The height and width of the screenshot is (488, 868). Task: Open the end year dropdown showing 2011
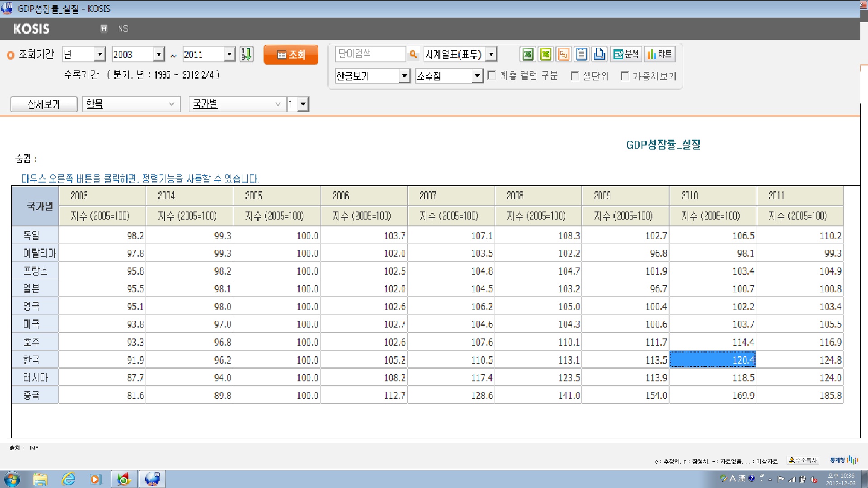pos(209,54)
